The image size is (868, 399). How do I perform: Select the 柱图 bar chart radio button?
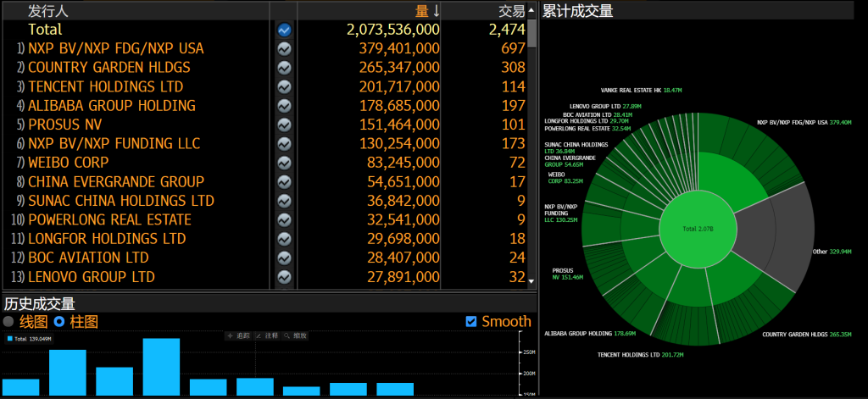tap(59, 322)
